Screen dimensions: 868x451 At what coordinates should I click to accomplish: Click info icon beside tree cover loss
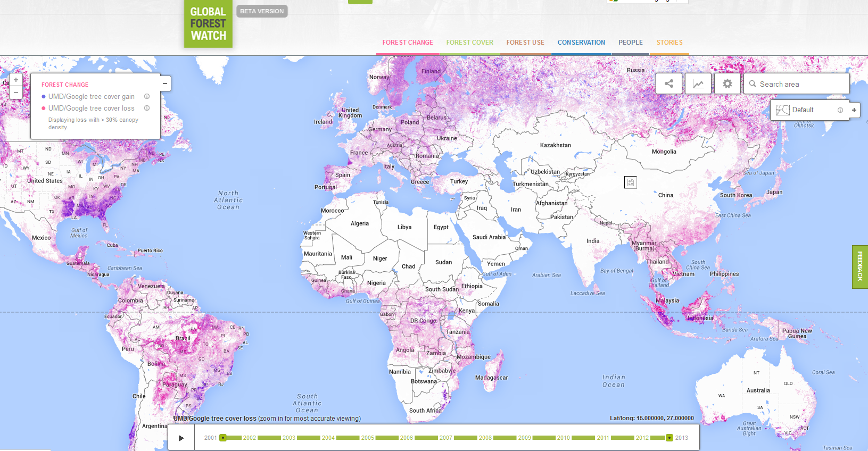pos(147,108)
